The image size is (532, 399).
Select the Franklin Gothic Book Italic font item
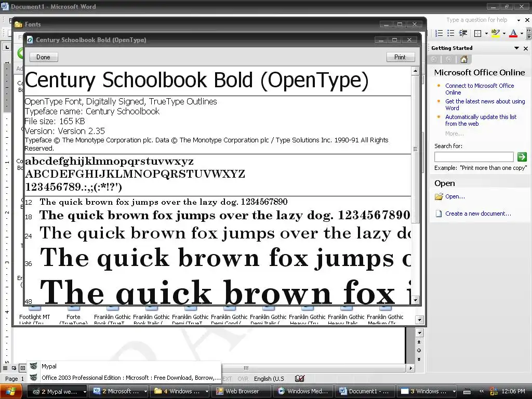pos(151,315)
